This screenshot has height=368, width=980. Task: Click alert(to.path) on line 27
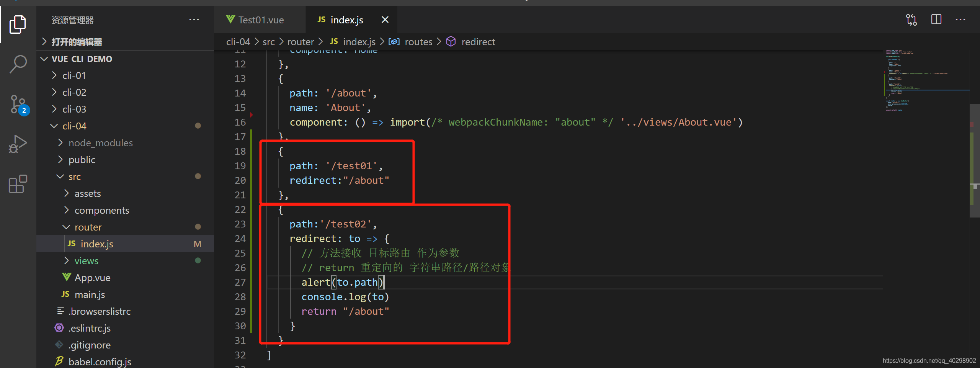tap(342, 282)
